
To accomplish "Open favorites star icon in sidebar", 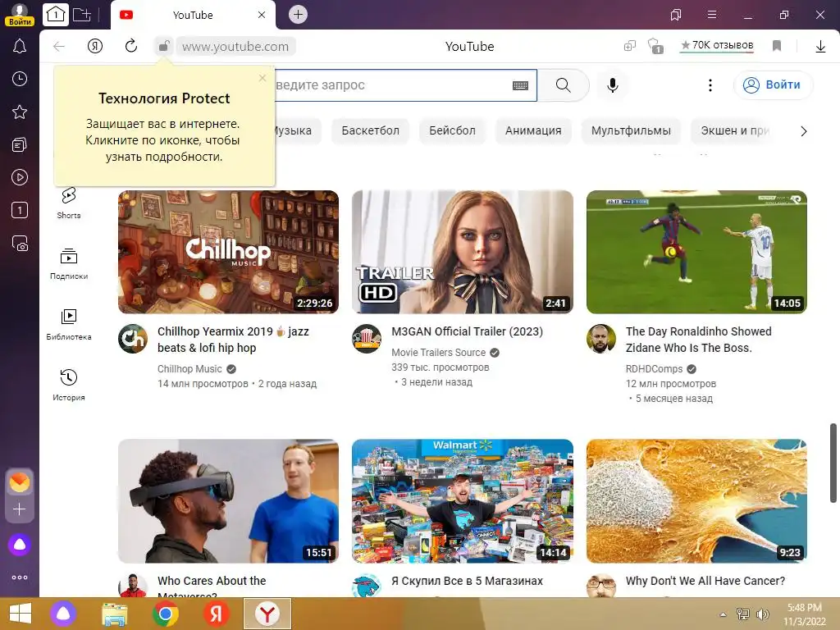I will 20,112.
